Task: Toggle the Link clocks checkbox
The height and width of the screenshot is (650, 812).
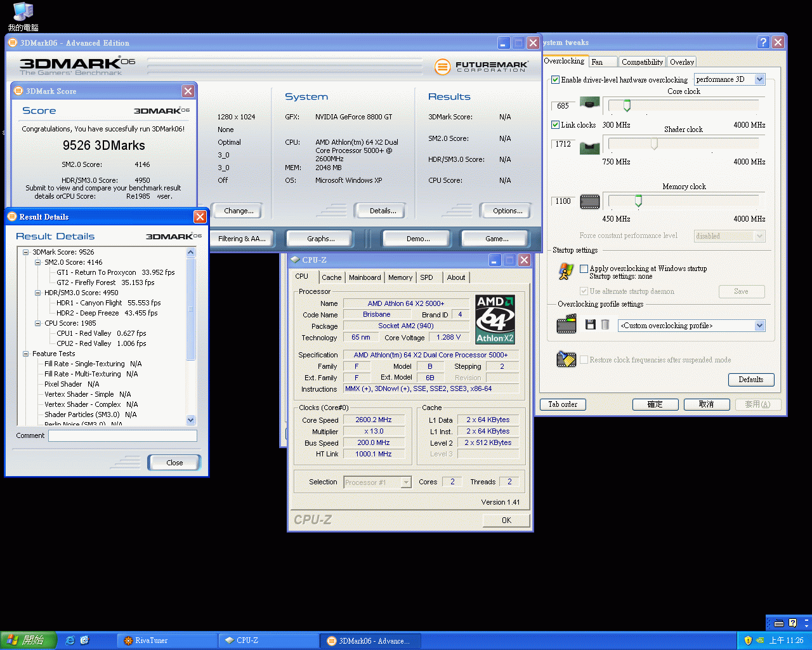Action: pyautogui.click(x=555, y=125)
